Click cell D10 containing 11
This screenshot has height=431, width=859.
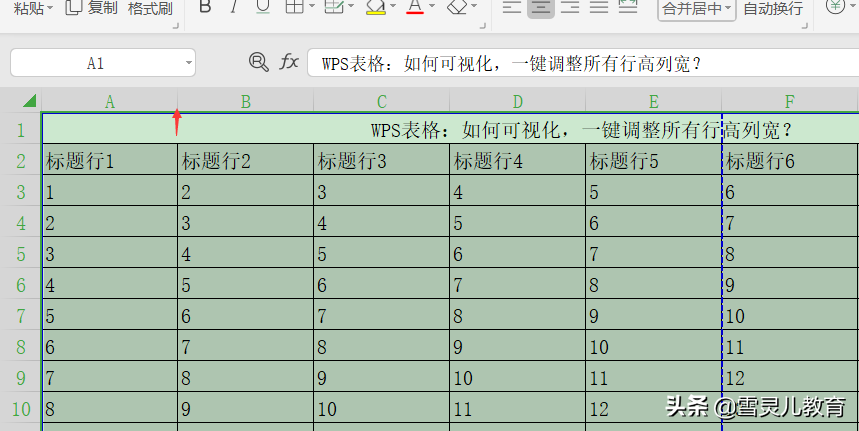point(517,408)
